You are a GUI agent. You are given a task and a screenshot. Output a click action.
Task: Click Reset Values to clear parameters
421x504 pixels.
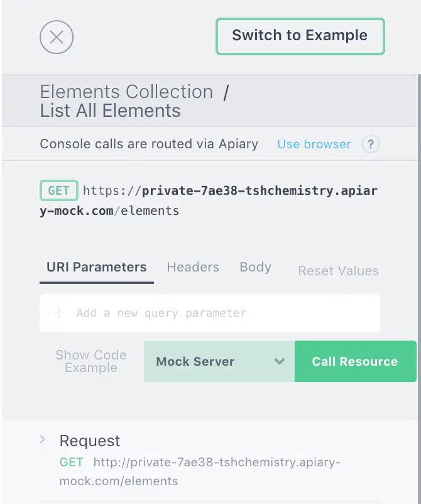tap(338, 271)
